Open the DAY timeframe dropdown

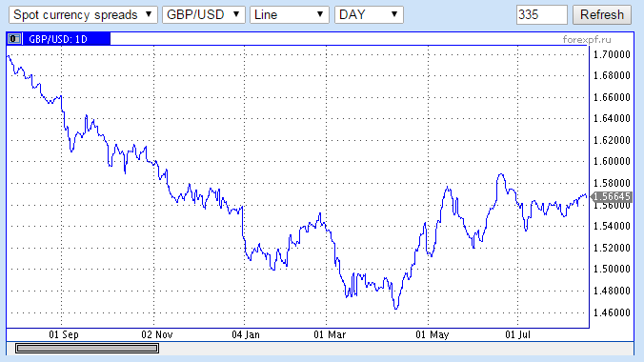[369, 15]
